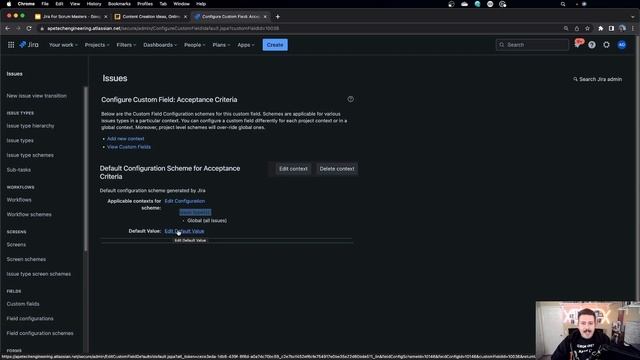The height and width of the screenshot is (360, 640).
Task: Expand the Plans dropdown
Action: pos(221,45)
